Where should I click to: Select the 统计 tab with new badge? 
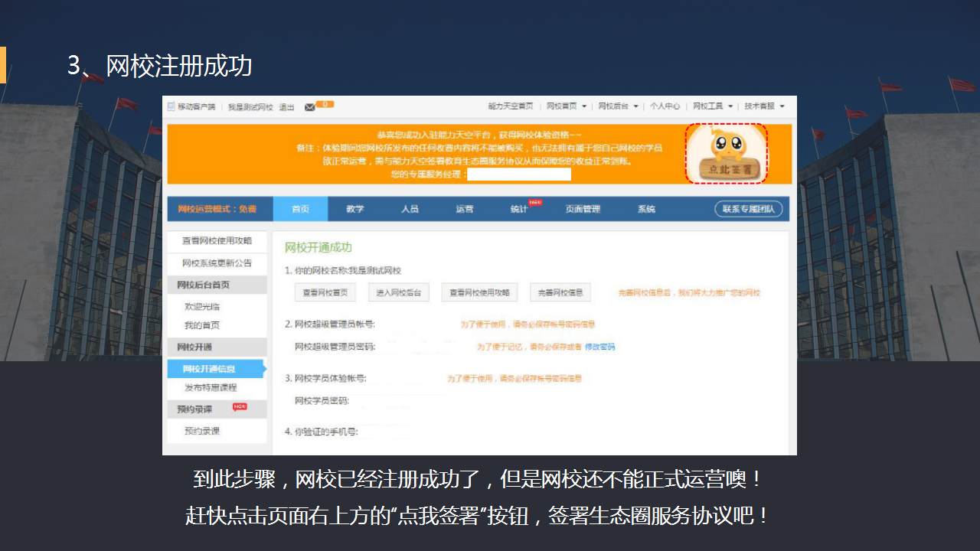(520, 209)
